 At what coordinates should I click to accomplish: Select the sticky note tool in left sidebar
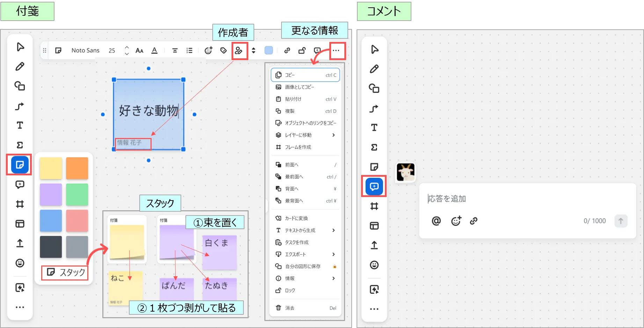click(x=20, y=165)
